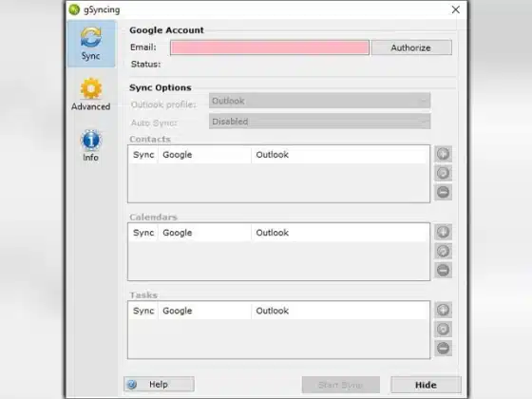Open the Advanced settings section
532x399 pixels.
pyautogui.click(x=91, y=94)
